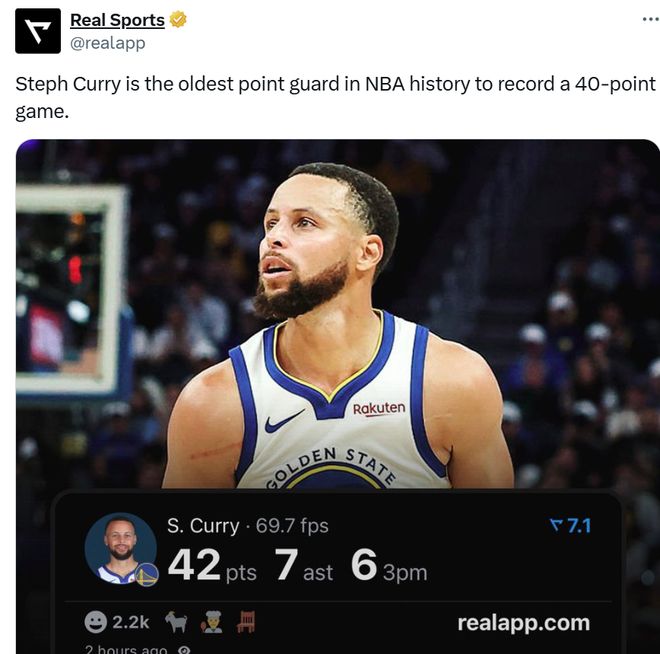Click the Real Sports profile avatar
The height and width of the screenshot is (654, 660).
tap(38, 31)
